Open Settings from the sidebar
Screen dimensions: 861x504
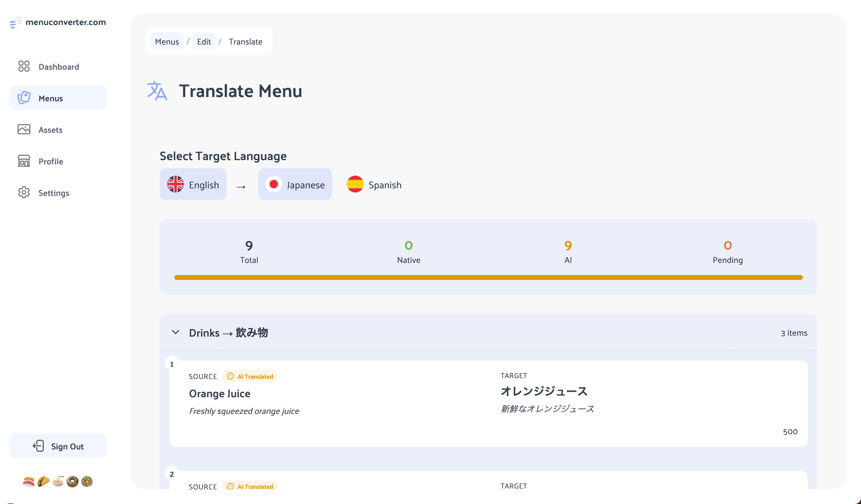pyautogui.click(x=53, y=193)
